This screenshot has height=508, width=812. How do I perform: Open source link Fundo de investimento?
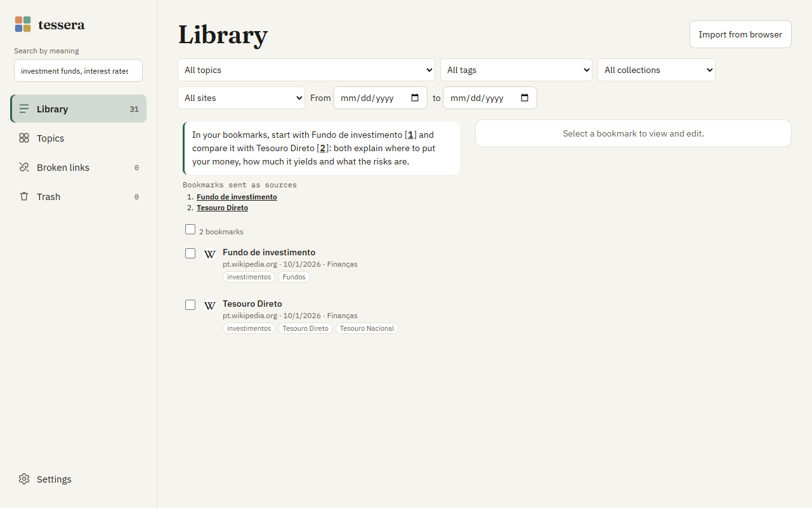point(237,197)
